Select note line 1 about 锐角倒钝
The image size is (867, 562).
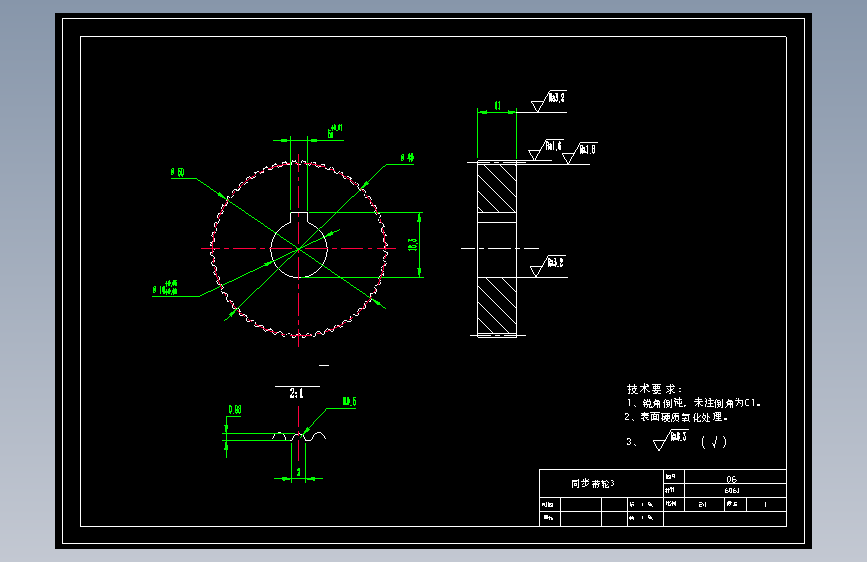tap(693, 403)
